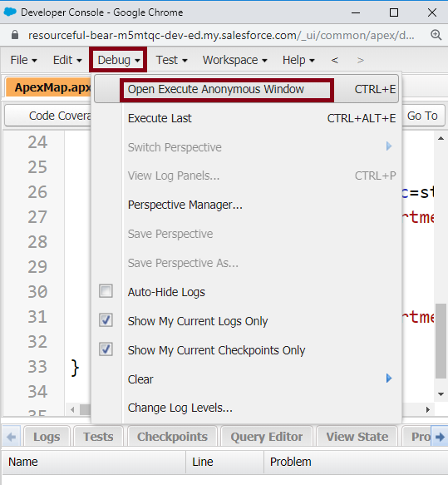The image size is (448, 485).
Task: Select Change Log Levels menu item
Action: click(x=246, y=408)
